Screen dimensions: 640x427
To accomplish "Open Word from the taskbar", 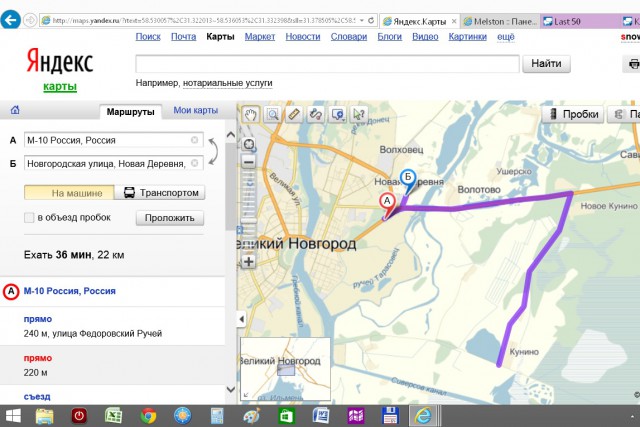I will pos(321,416).
